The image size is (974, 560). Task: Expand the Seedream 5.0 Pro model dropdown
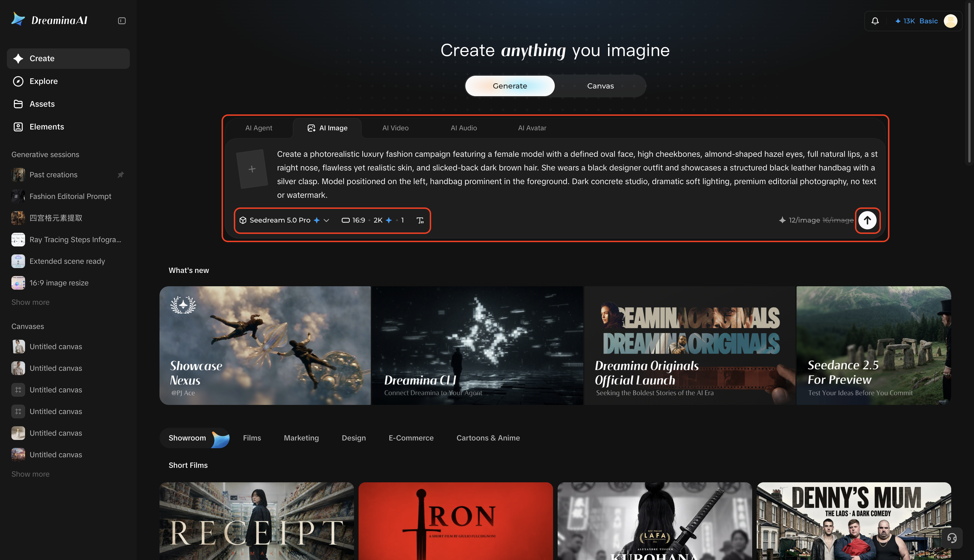[326, 220]
